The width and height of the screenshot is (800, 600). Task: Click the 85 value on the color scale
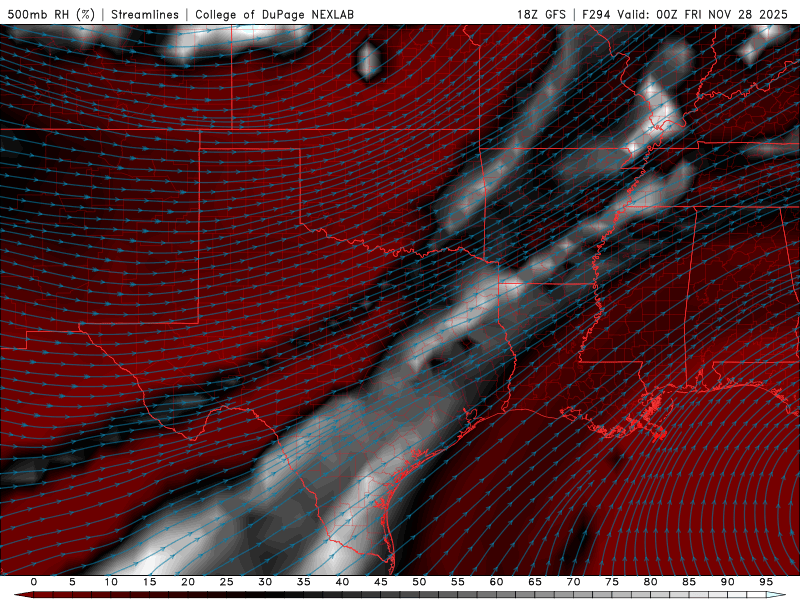coord(689,582)
